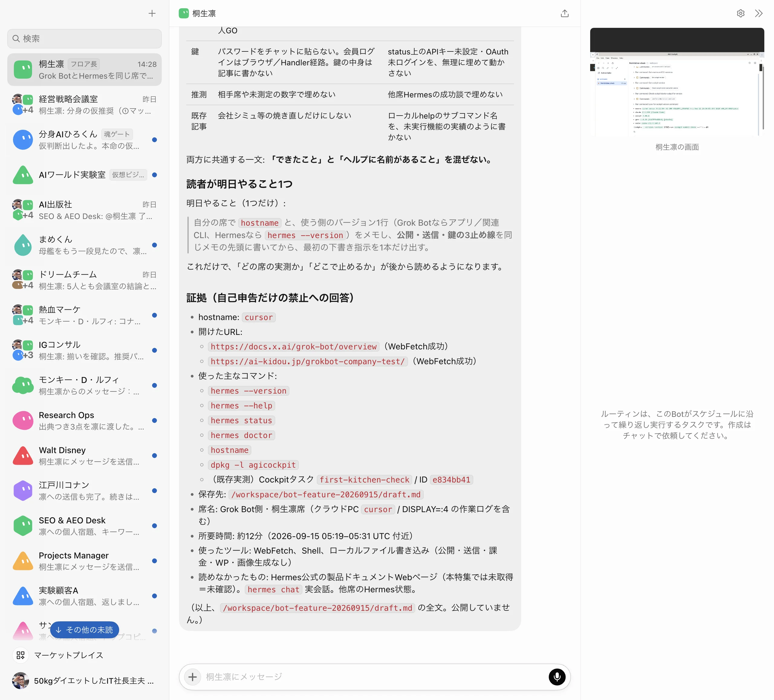Click red triangle avatar of Walt Disney
Screen dimensions: 774x700
[x=23, y=456]
